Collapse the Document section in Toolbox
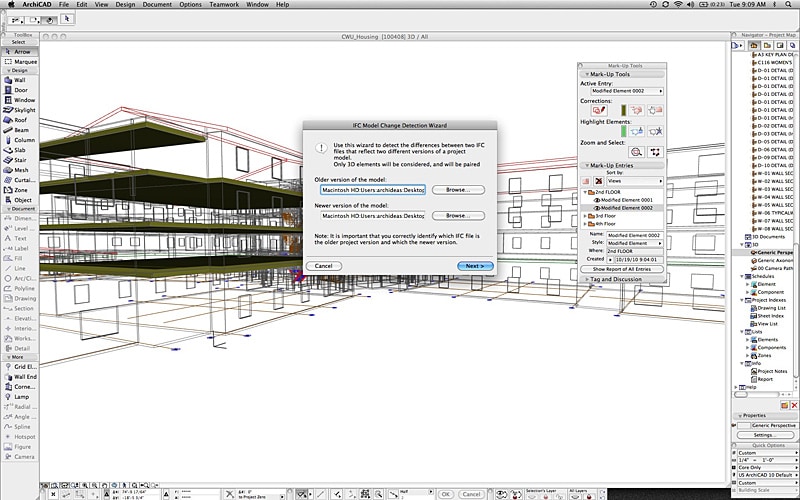 [x=7, y=209]
